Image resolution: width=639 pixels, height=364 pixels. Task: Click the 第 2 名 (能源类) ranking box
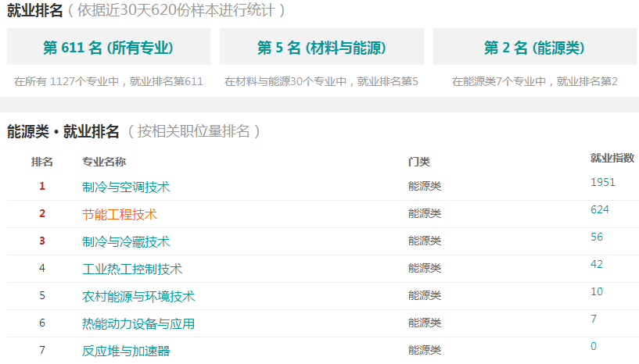(535, 46)
